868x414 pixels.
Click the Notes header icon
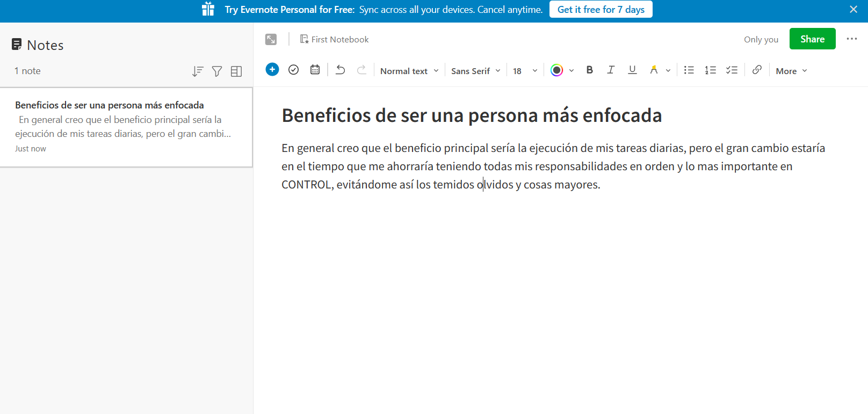(x=17, y=45)
